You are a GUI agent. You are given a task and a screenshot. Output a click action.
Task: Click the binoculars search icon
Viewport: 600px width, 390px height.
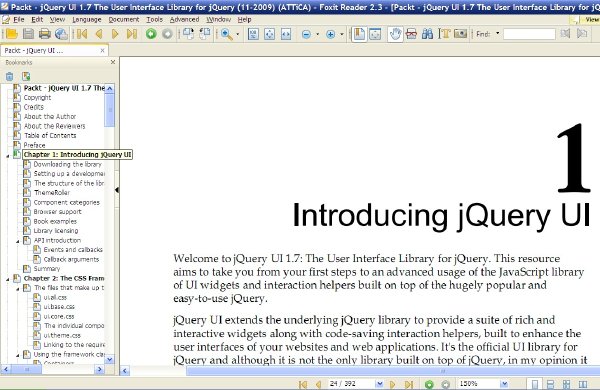427,34
